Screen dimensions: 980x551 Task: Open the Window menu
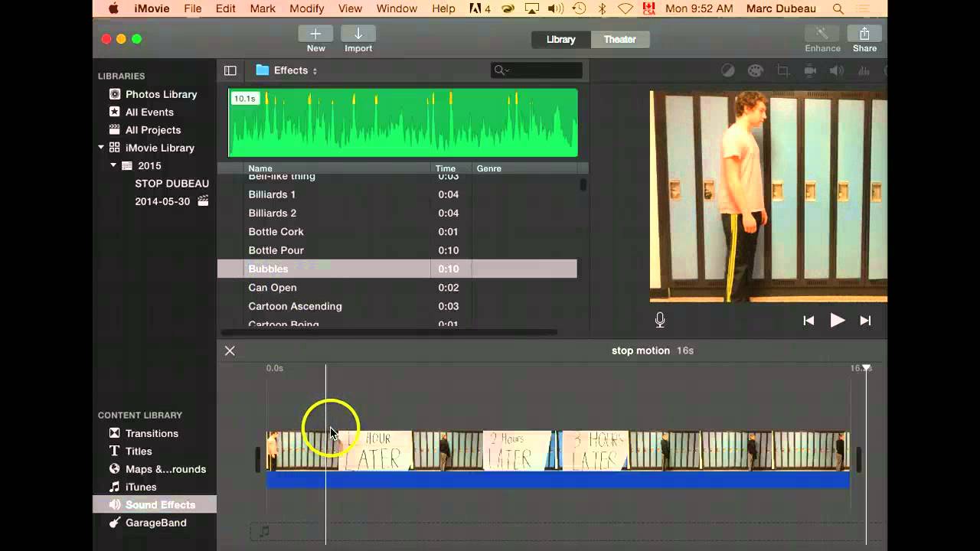pos(397,8)
